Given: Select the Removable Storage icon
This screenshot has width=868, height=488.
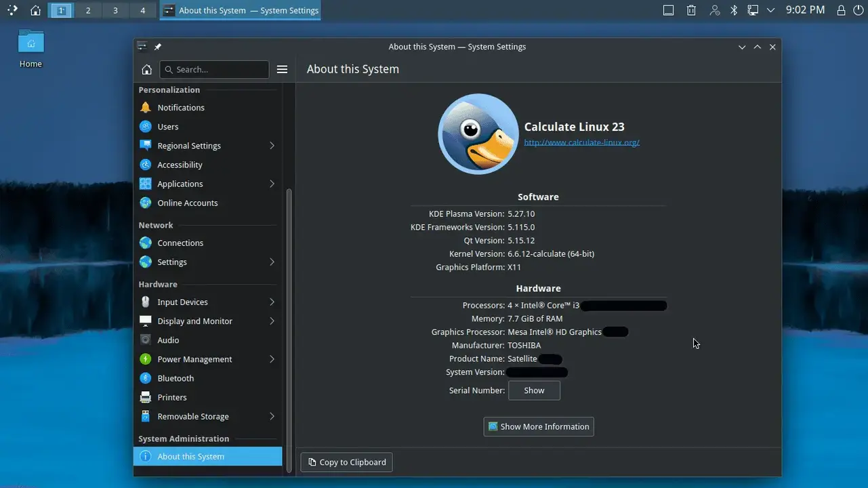Looking at the screenshot, I should click(x=145, y=416).
